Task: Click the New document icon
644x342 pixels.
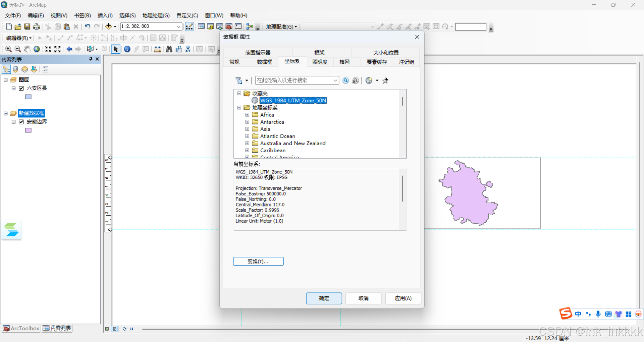Action: 9,26
